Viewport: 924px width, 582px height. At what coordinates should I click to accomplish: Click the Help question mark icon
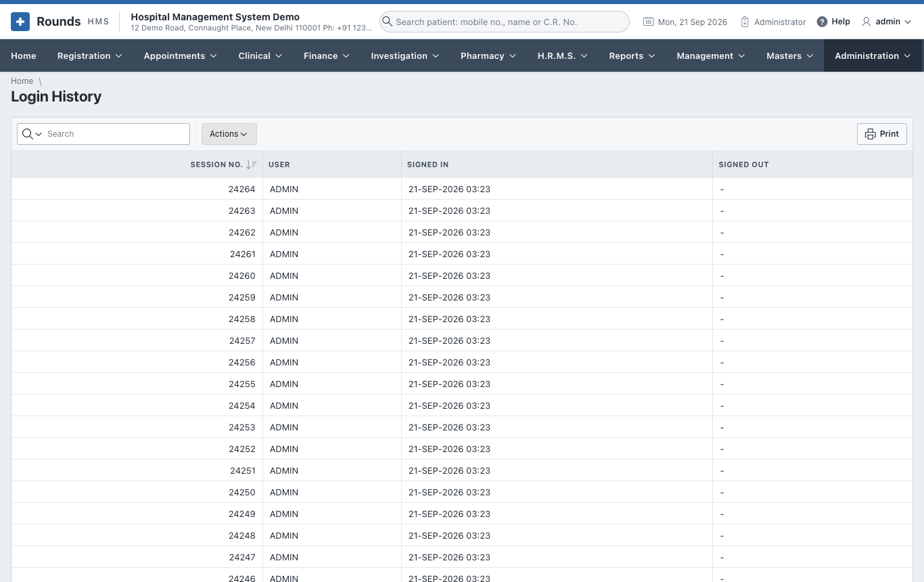click(x=822, y=22)
